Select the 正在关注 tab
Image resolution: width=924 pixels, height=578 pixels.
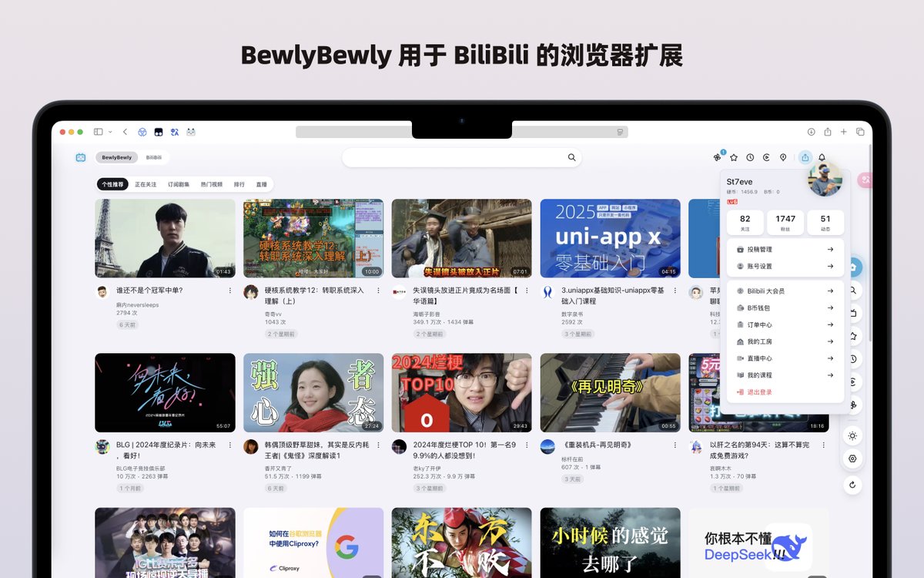146,184
